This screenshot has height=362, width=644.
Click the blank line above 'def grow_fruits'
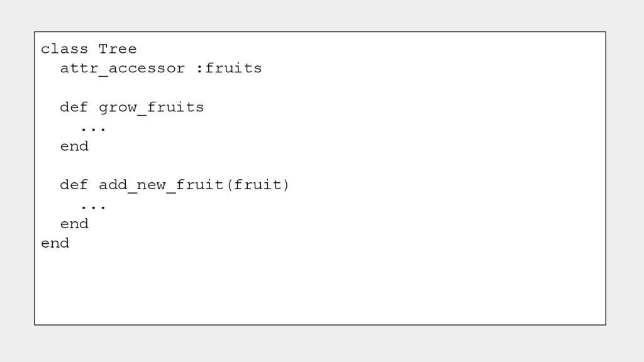pos(189,88)
